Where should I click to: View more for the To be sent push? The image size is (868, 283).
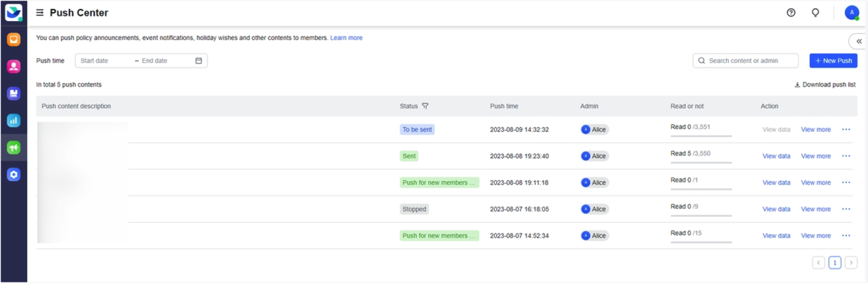coord(816,130)
